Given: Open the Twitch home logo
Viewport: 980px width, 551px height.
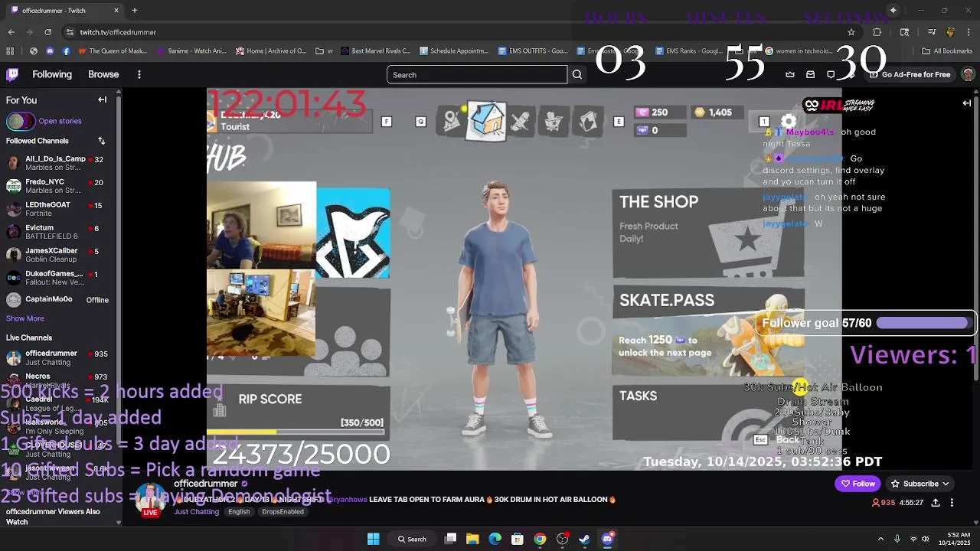Looking at the screenshot, I should (12, 74).
